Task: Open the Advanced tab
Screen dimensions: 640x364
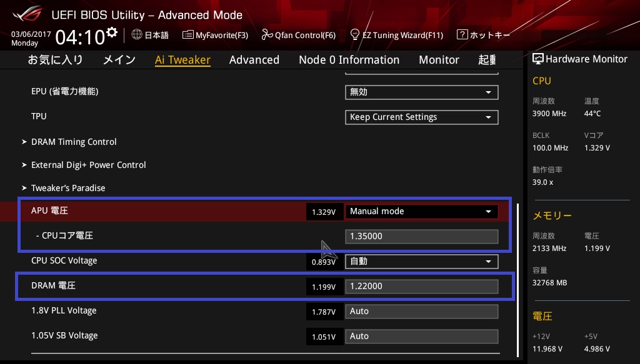Action: [x=254, y=60]
